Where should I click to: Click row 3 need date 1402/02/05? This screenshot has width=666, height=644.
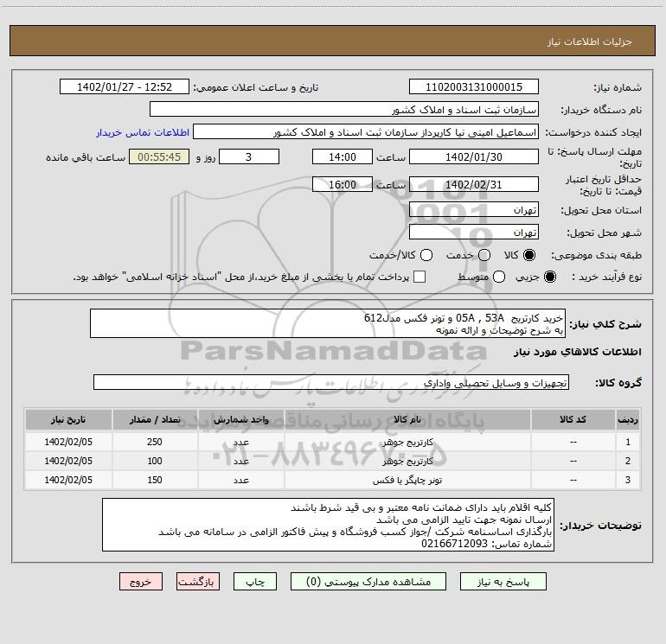click(x=68, y=480)
